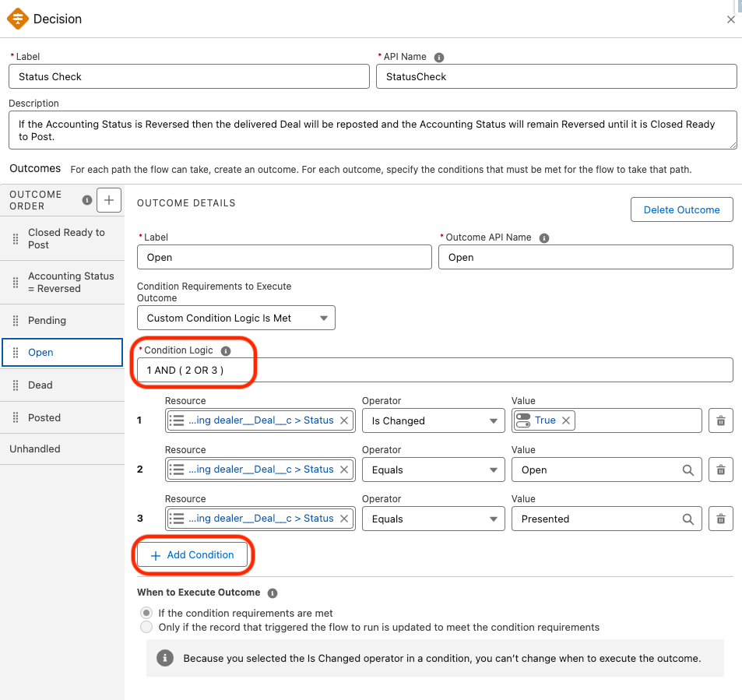Click condition 2 Status resource pill
742x700 pixels.
point(260,470)
